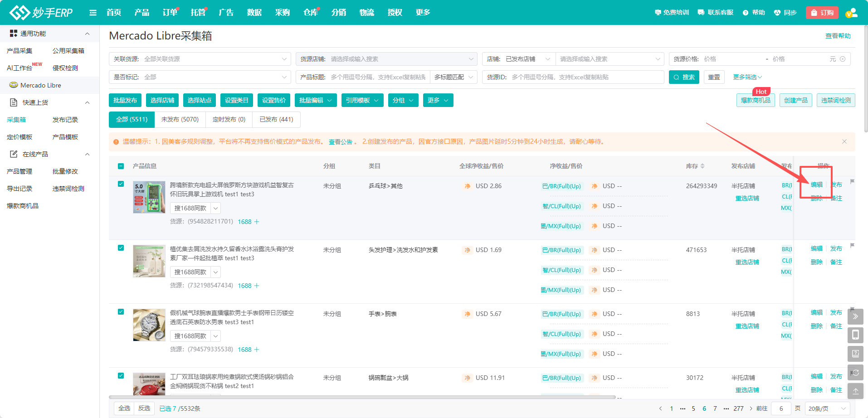Open the 仓库 top menu item
This screenshot has width=868, height=418.
coord(310,13)
